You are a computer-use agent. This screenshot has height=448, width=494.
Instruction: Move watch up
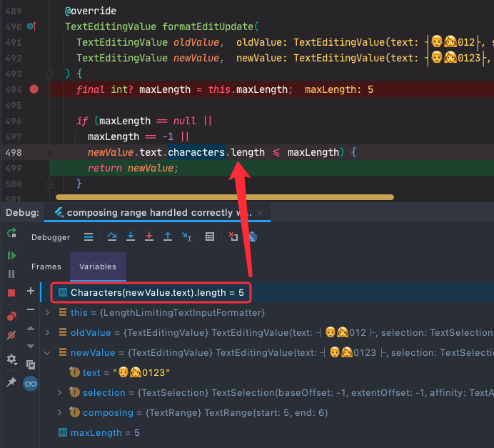tap(31, 328)
